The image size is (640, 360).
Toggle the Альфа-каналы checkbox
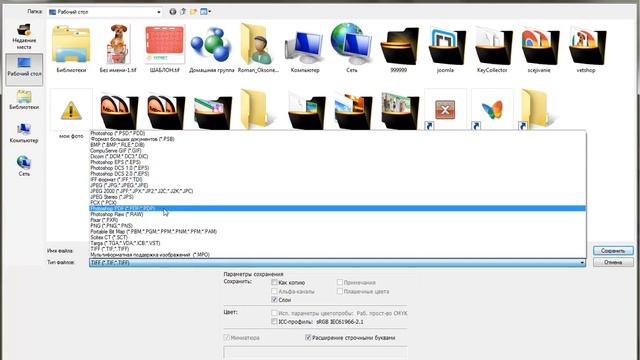click(274, 291)
